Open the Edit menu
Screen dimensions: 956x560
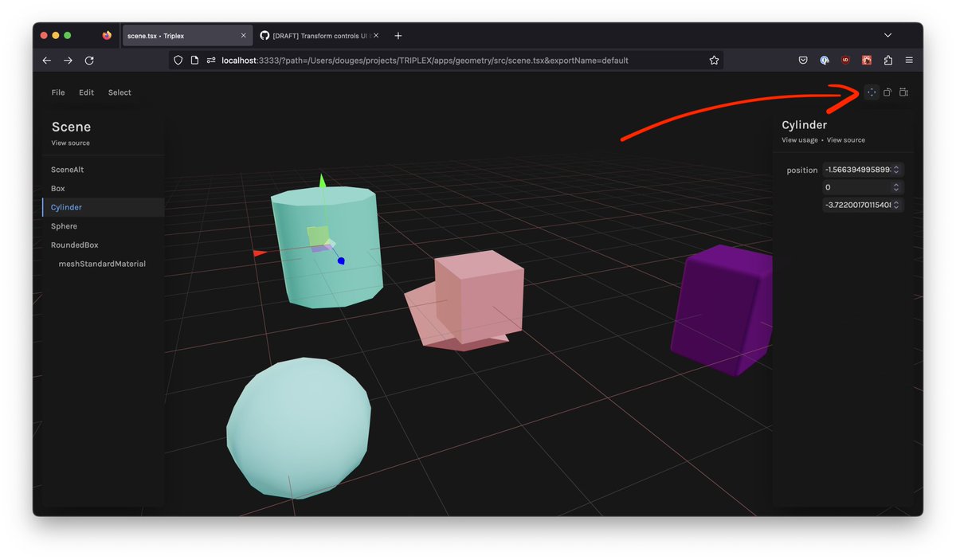coord(86,92)
